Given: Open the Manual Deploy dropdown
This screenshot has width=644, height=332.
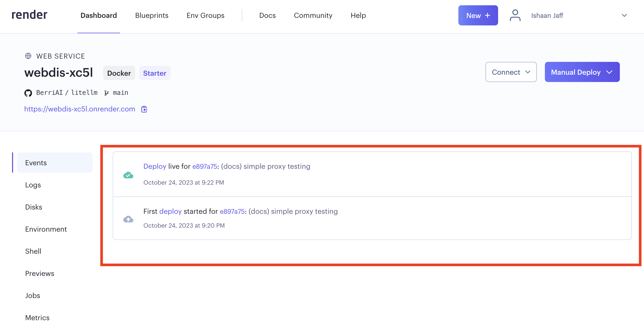Looking at the screenshot, I should click(x=582, y=72).
